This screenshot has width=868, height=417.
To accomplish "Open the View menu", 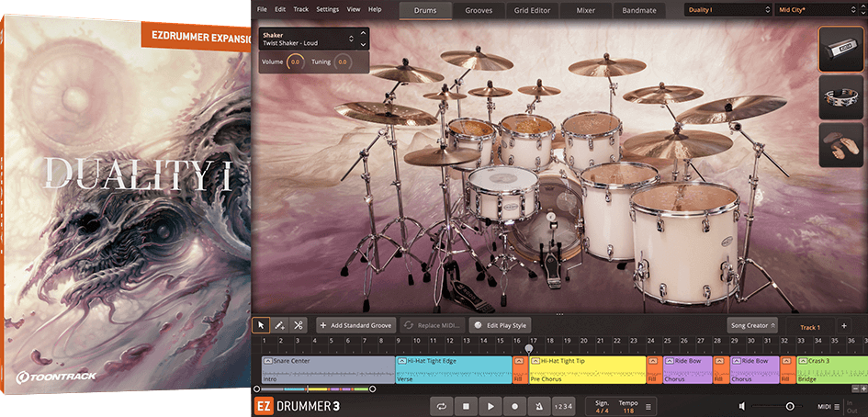I will 354,9.
